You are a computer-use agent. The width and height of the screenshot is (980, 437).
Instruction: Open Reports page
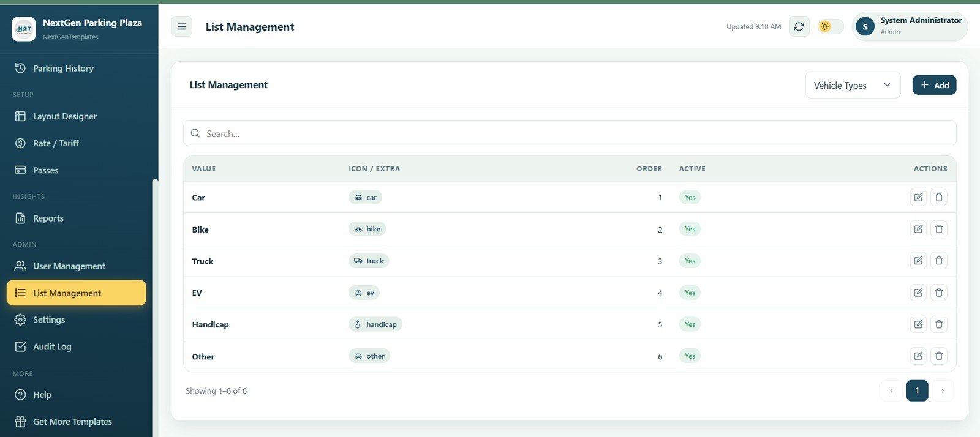77,219
